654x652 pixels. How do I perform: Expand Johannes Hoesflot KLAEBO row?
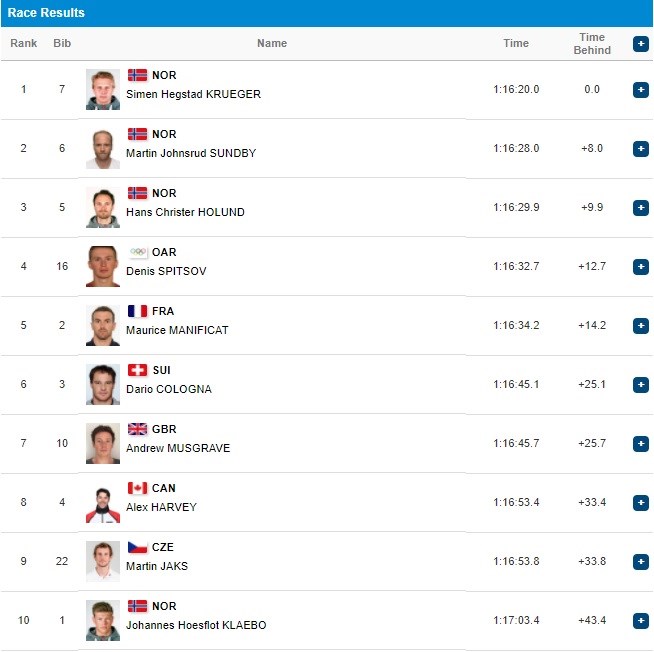click(x=640, y=621)
